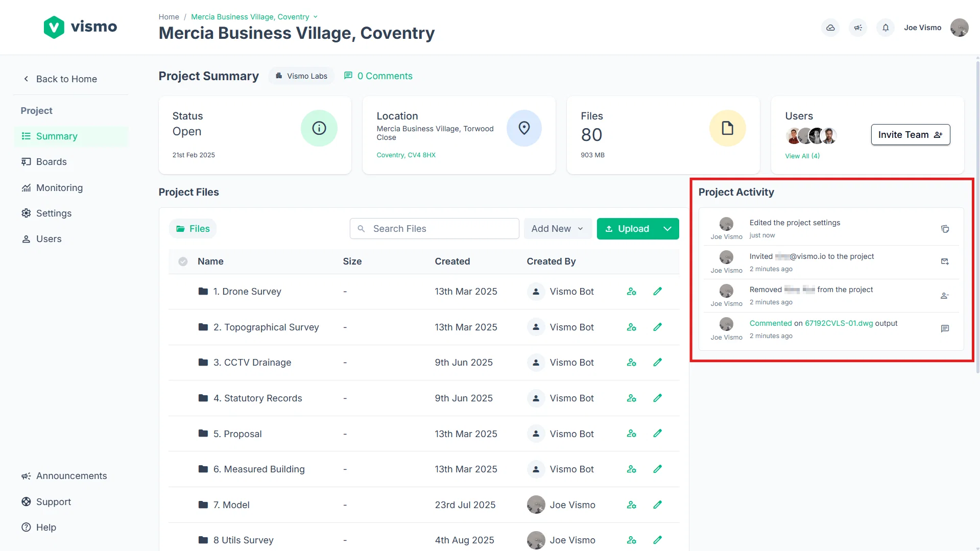This screenshot has width=980, height=551.
Task: Open the 0 Comments link
Action: point(378,76)
